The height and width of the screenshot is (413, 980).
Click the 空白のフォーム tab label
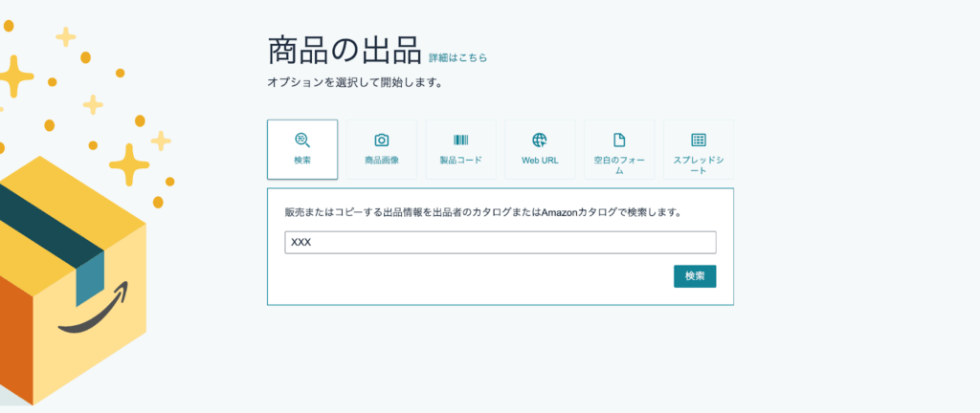[619, 165]
